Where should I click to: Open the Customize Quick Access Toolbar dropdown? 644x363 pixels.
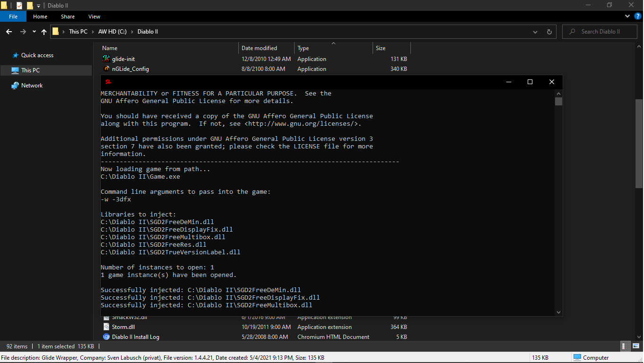(x=38, y=5)
